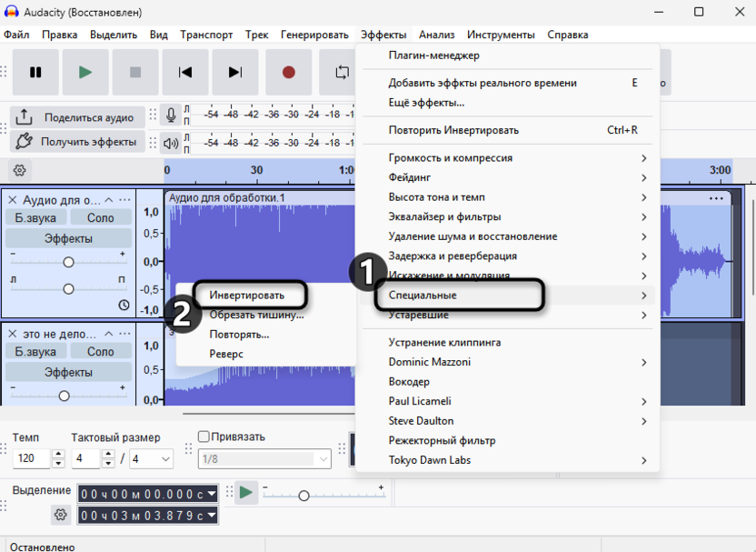This screenshot has width=756, height=552.
Task: Click the red Record button
Action: (288, 73)
